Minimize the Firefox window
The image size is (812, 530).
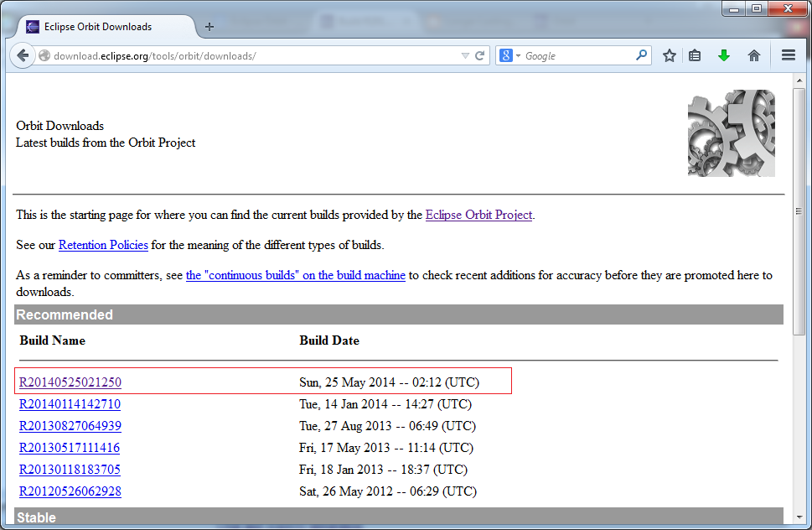click(734, 9)
